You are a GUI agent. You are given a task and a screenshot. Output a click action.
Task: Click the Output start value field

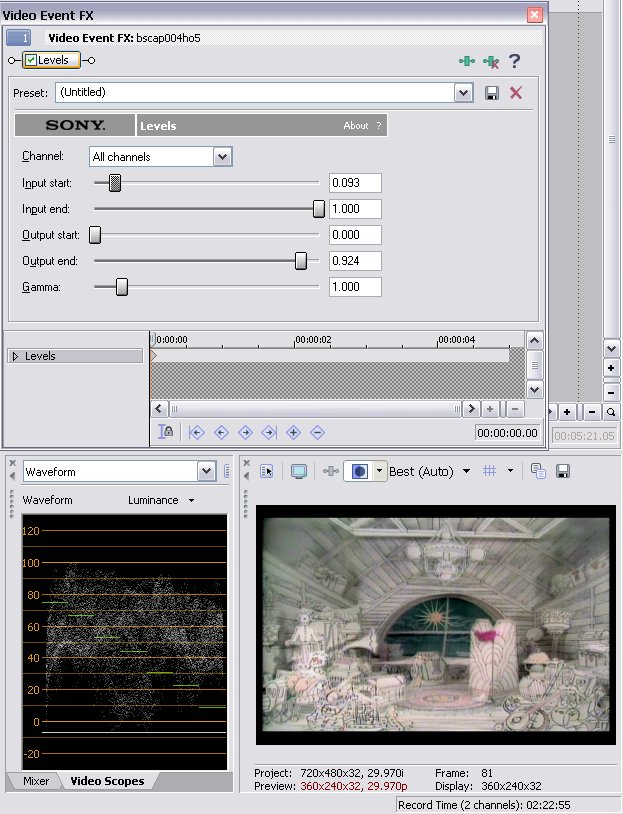point(355,235)
